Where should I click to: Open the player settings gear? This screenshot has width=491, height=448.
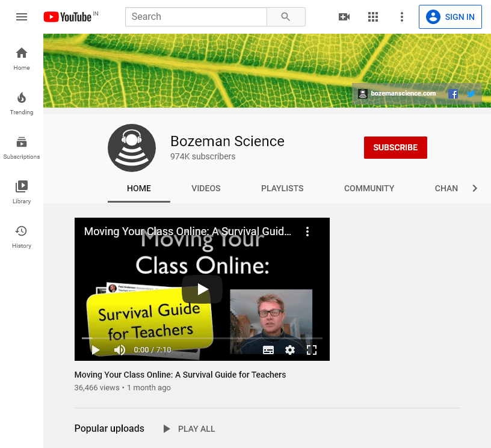pos(290,350)
